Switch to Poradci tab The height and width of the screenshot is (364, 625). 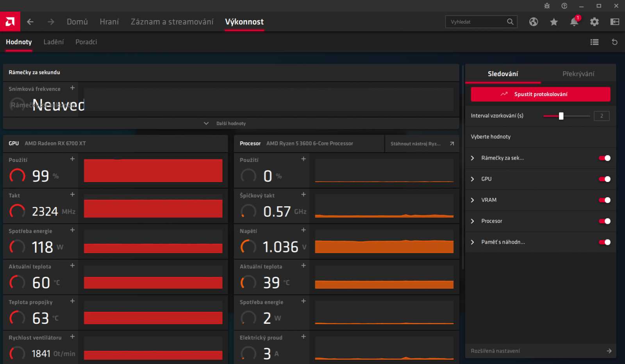(86, 42)
